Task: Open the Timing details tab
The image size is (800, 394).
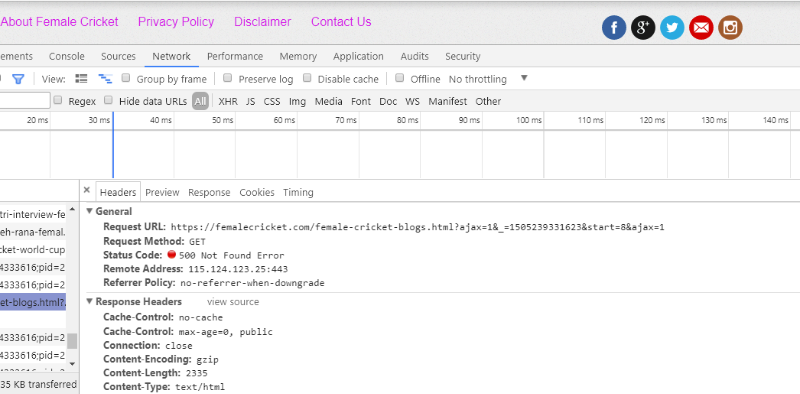Action: 298,192
